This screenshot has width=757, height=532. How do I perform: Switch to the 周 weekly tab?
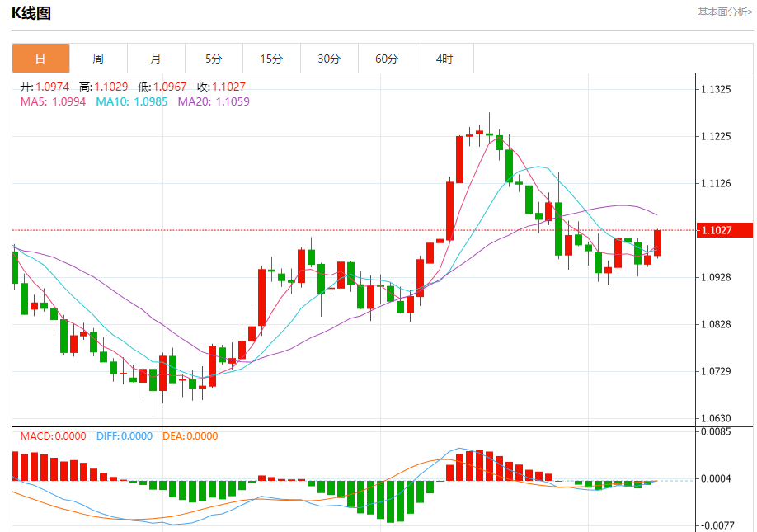click(x=98, y=59)
